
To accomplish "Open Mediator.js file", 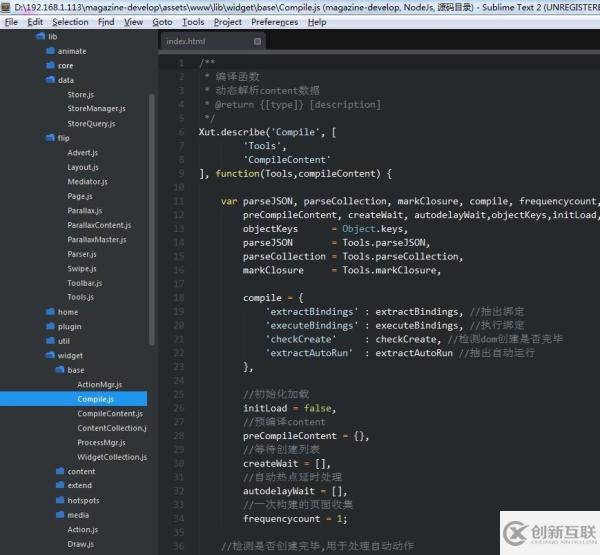I will (x=88, y=182).
